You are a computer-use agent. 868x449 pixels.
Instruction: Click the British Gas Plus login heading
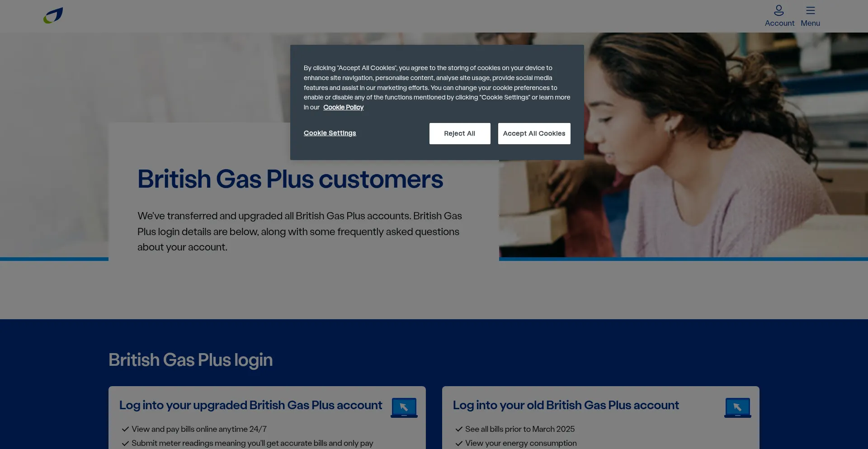(x=190, y=360)
